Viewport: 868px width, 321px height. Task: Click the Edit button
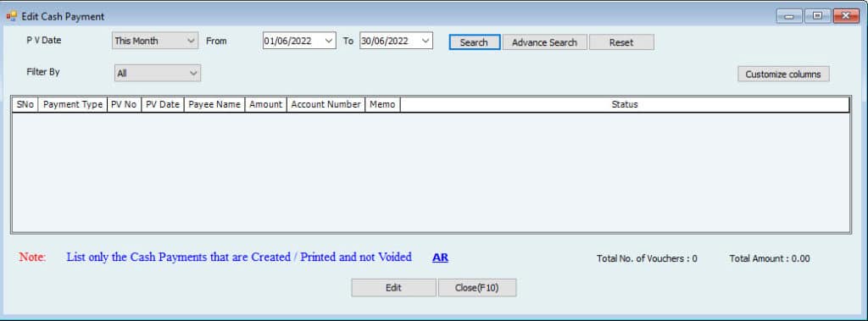[393, 288]
